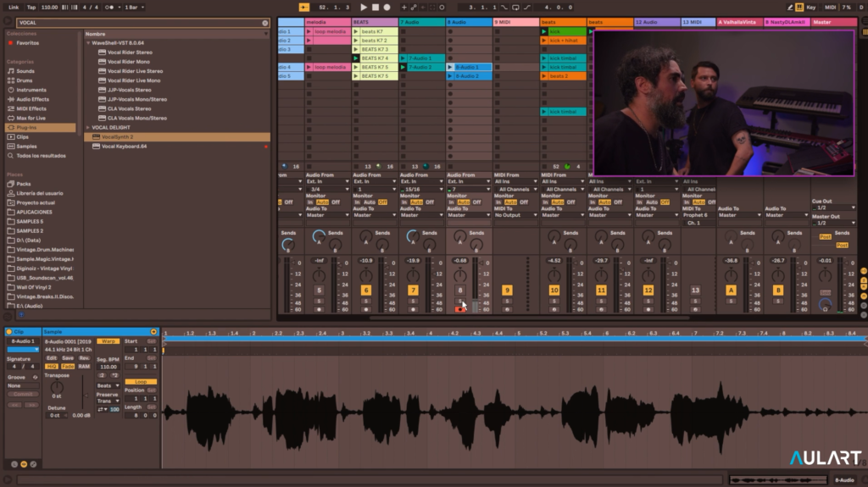Image resolution: width=868 pixels, height=487 pixels.
Task: Select MIDI Effects category in browser
Action: point(31,108)
